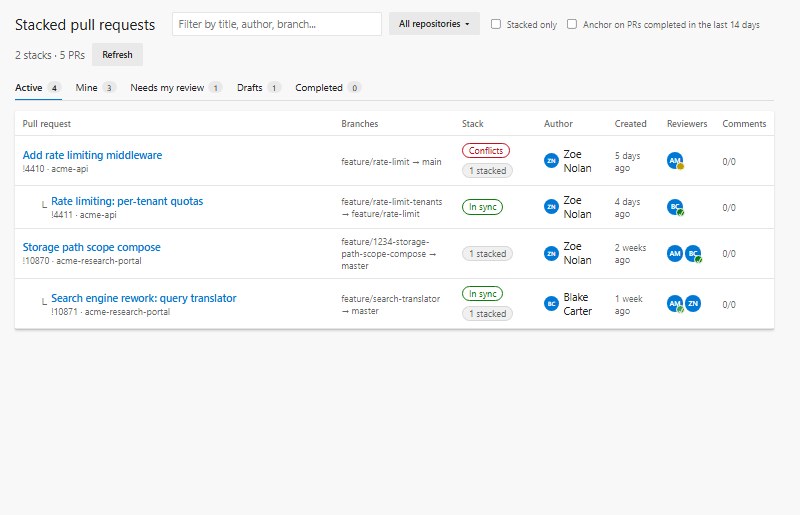Focus the filter by title search field
Viewport: 800px width, 515px height.
[x=277, y=24]
